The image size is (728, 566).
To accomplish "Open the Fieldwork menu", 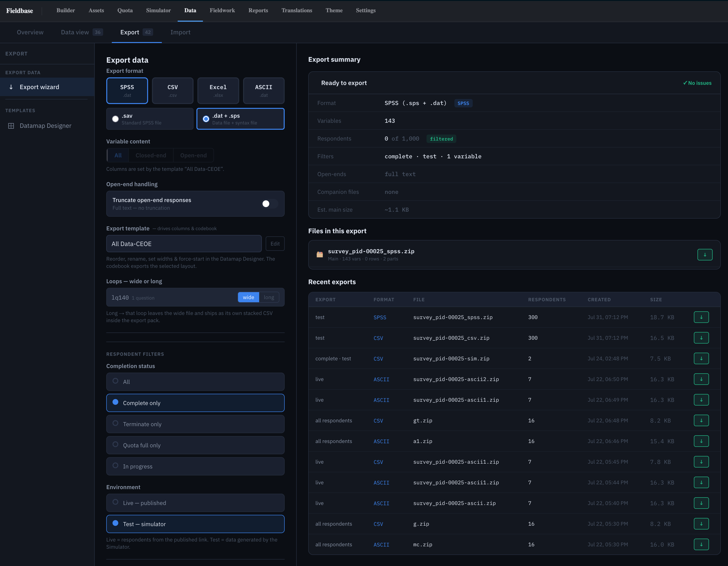I will (222, 10).
